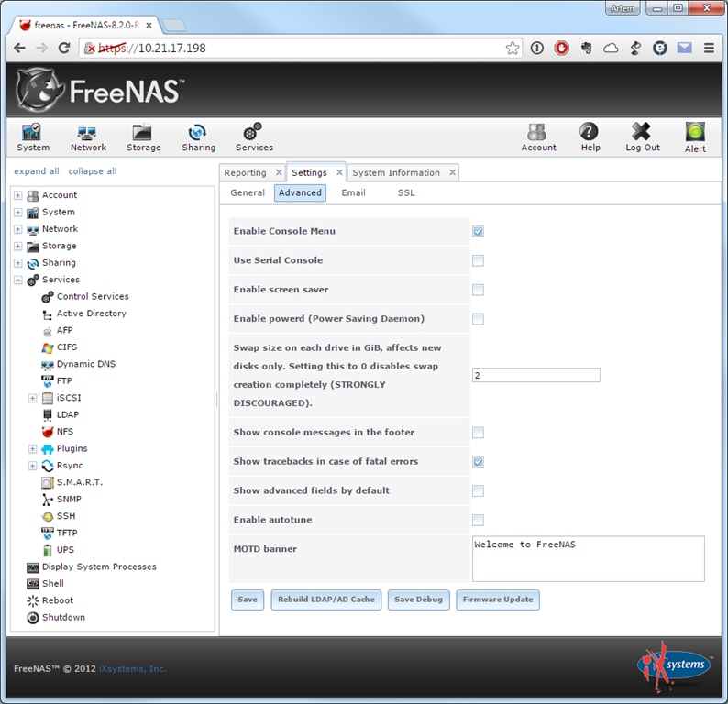Check Use Serial Console
Viewport: 728px width, 704px height.
[478, 261]
